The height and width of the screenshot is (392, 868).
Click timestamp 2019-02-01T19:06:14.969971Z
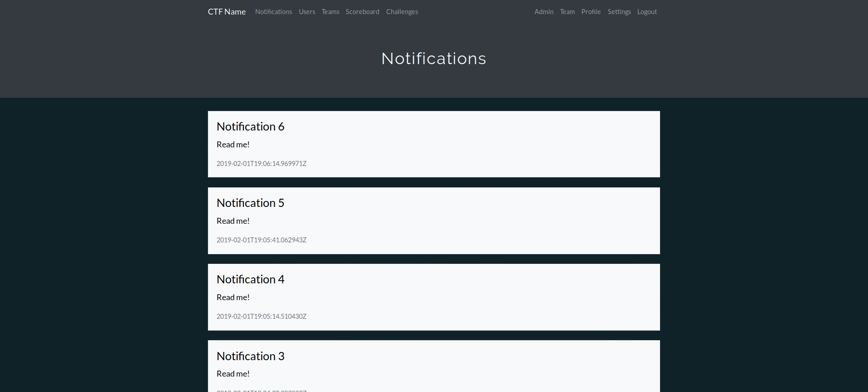(262, 164)
